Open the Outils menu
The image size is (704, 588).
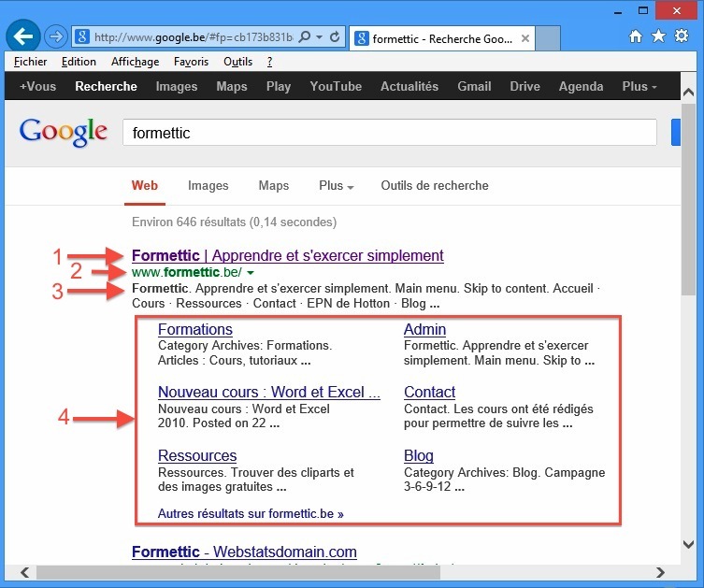[x=238, y=62]
